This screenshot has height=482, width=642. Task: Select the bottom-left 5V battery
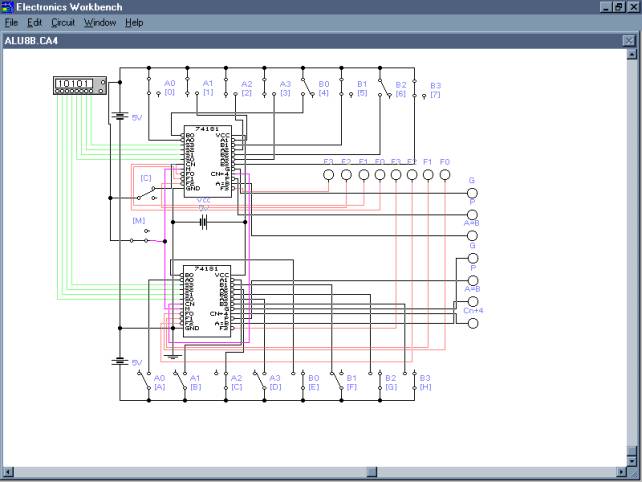click(x=121, y=362)
